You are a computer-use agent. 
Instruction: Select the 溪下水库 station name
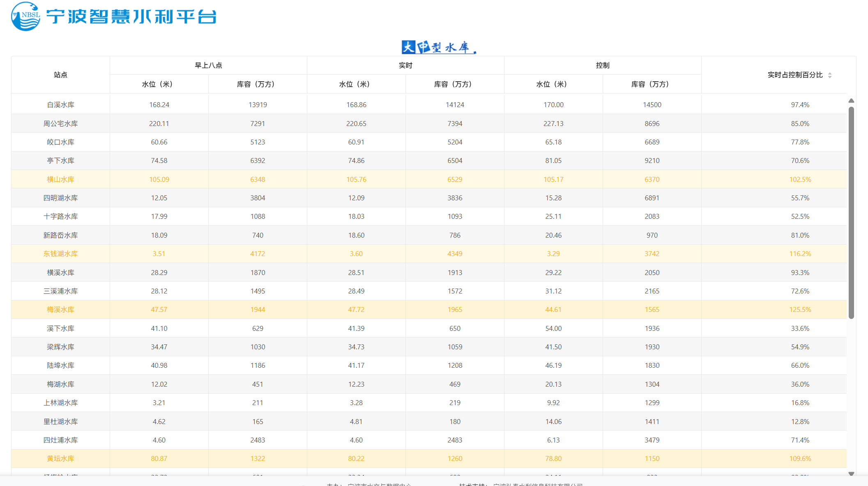(60, 328)
